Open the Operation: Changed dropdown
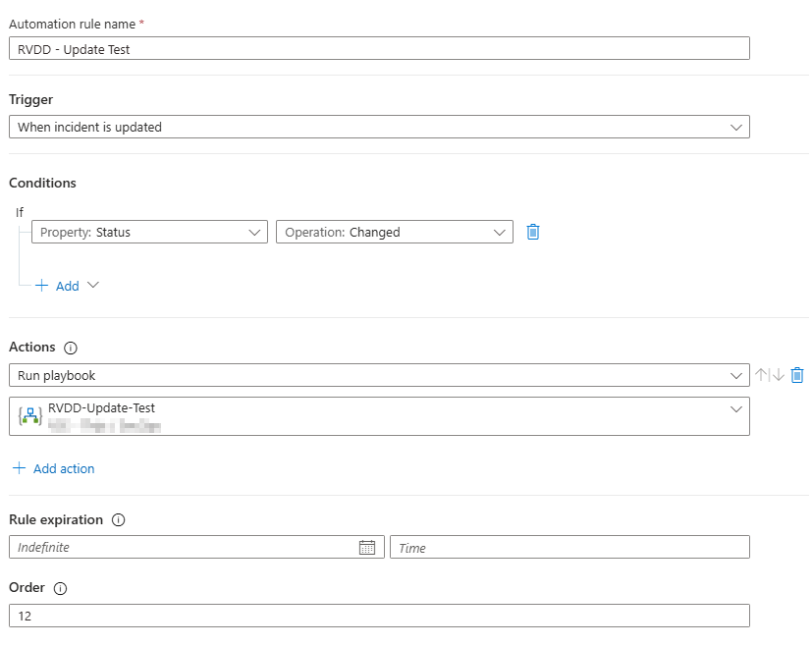This screenshot has width=812, height=646. [x=394, y=233]
